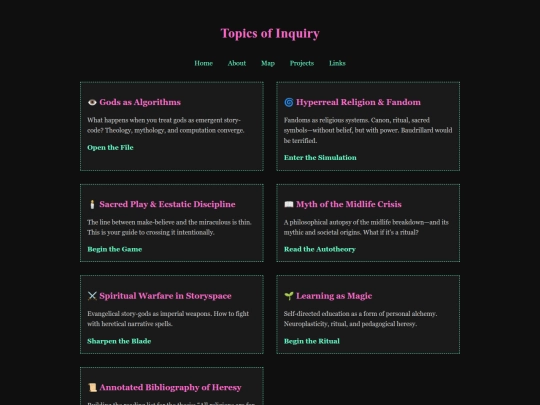Click the Begin the Game link

(x=115, y=249)
